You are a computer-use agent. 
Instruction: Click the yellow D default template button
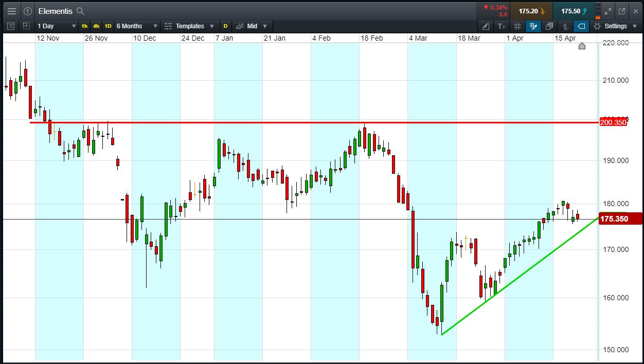pos(225,26)
